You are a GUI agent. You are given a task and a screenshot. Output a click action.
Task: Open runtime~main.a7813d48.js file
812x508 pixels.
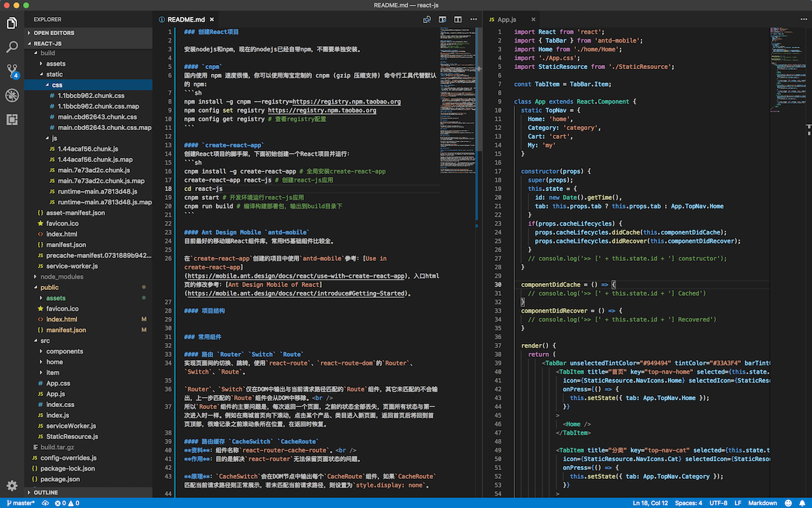[88, 192]
